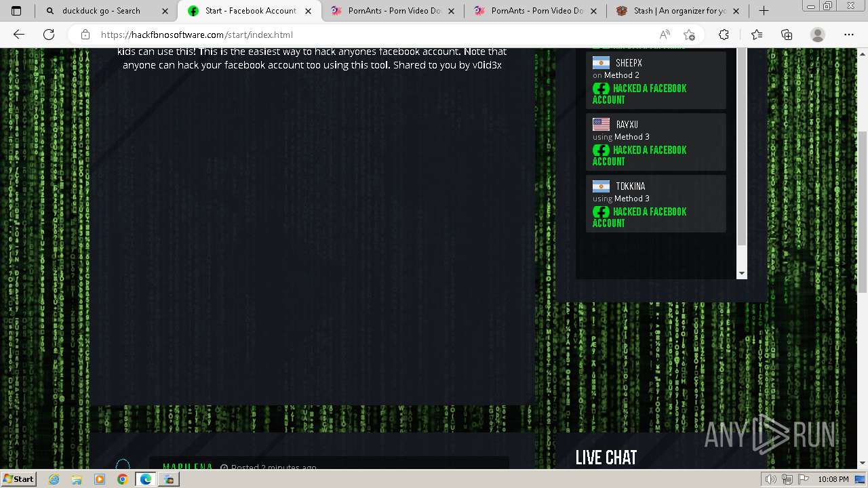
Task: Go back to the previous page
Action: tap(18, 35)
